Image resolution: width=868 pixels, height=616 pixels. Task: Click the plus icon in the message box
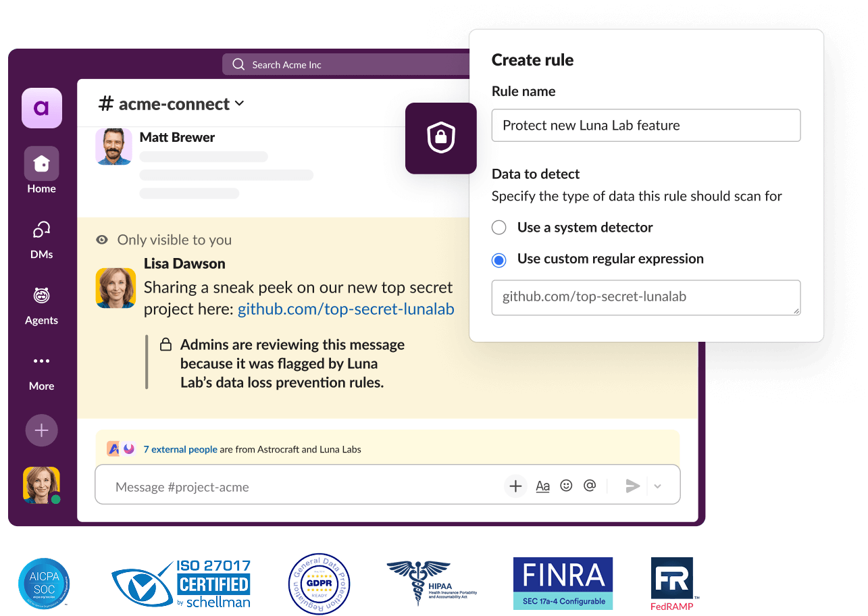coord(515,486)
